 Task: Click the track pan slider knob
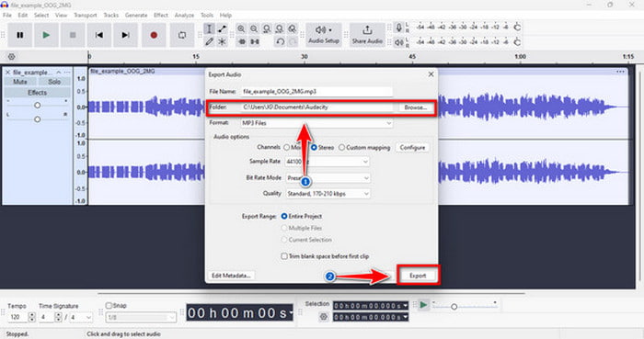point(38,119)
